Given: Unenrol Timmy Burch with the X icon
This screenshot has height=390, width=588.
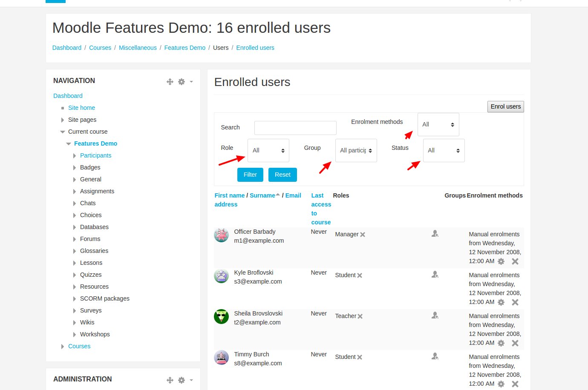Looking at the screenshot, I should (x=515, y=384).
